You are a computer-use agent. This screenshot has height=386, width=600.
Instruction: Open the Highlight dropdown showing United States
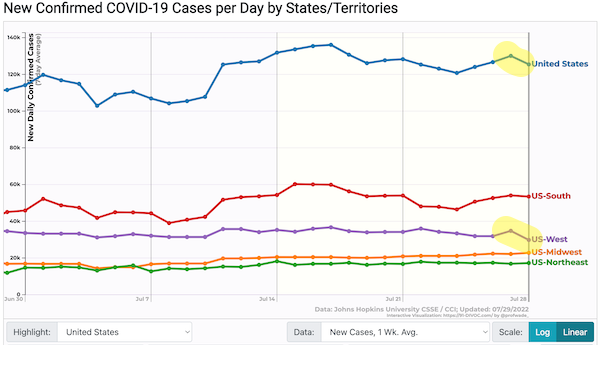point(125,332)
